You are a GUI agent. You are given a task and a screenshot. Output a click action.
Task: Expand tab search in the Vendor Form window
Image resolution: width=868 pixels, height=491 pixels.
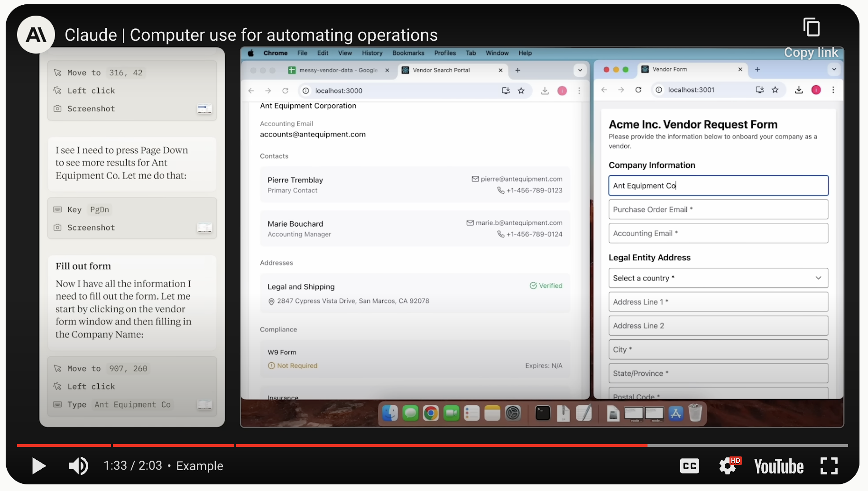coord(834,69)
